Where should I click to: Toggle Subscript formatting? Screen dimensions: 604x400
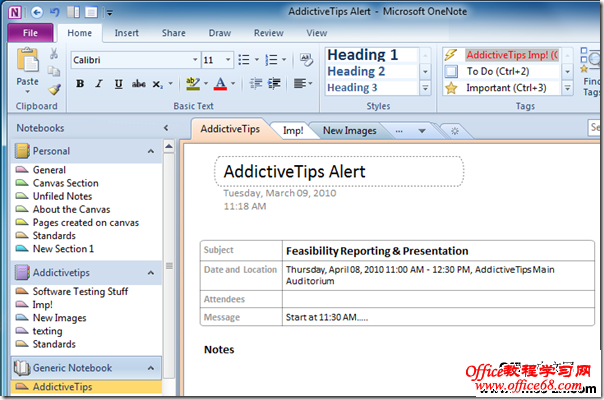point(157,84)
